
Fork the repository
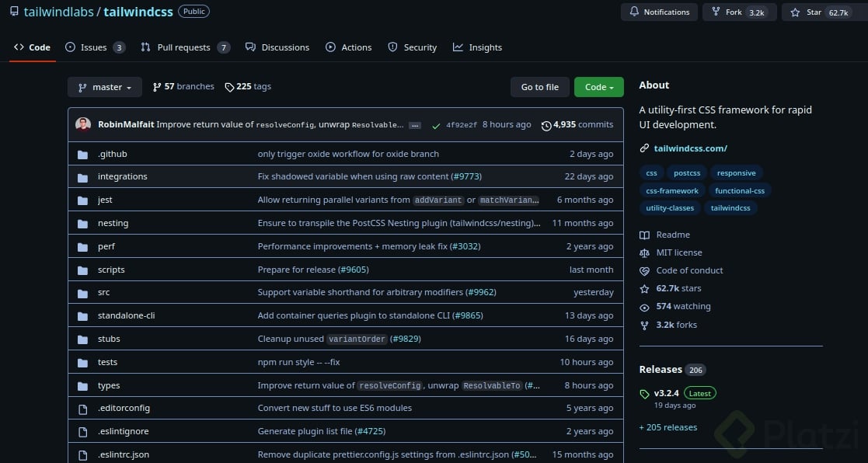click(740, 12)
